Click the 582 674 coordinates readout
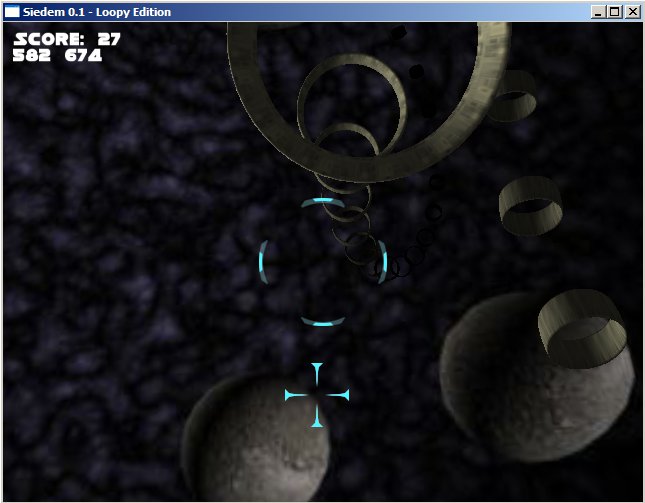This screenshot has width=645, height=503. [x=57, y=55]
